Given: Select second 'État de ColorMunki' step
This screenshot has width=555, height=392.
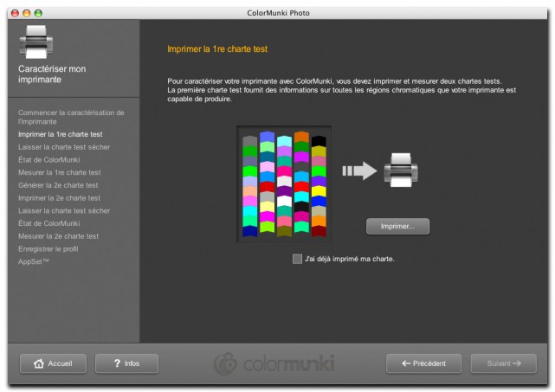Looking at the screenshot, I should (x=48, y=223).
